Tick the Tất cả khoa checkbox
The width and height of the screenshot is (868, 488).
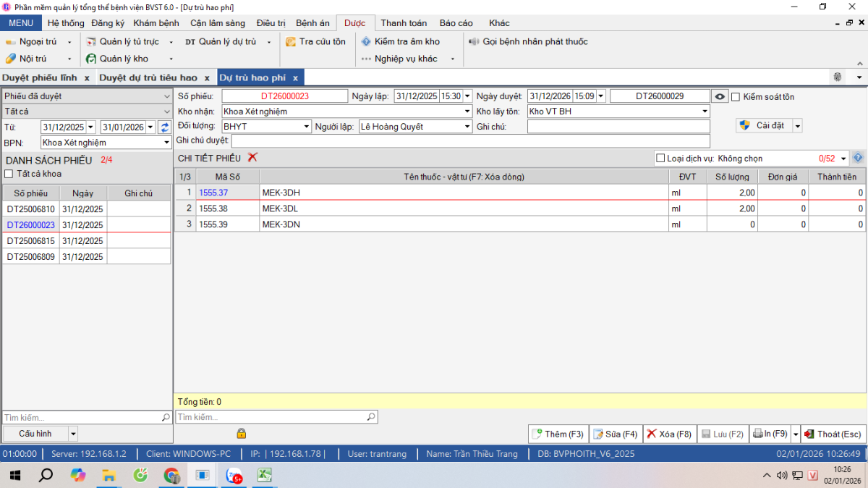pyautogui.click(x=9, y=174)
